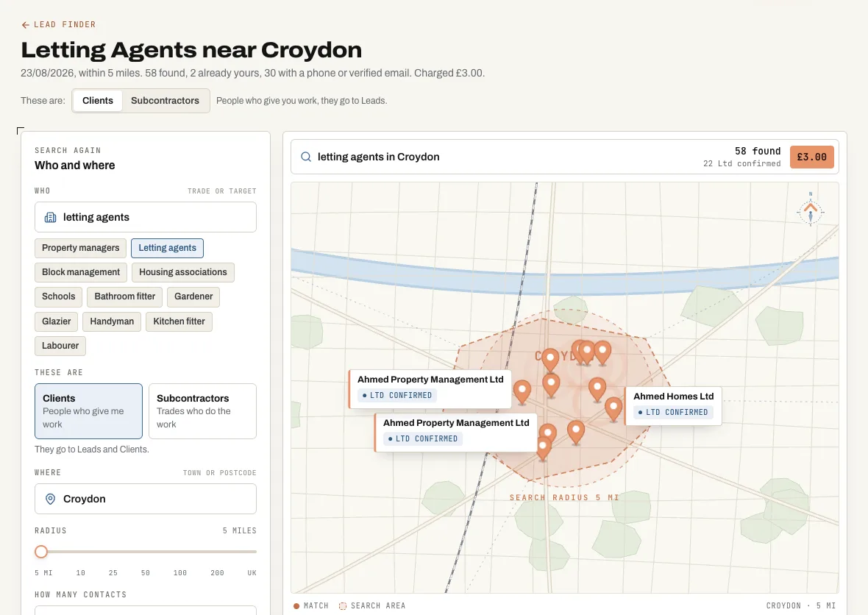Click 'CROYDON · 5 MI' map footer text

800,605
